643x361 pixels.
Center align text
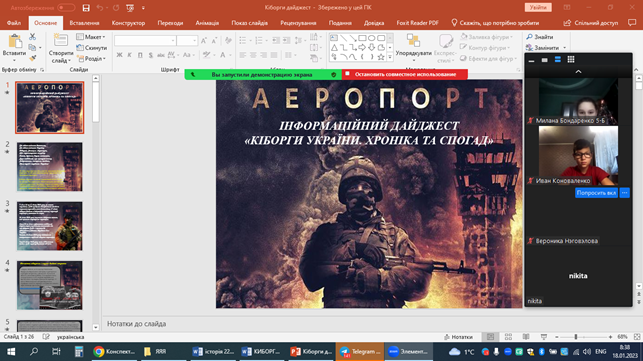(253, 55)
